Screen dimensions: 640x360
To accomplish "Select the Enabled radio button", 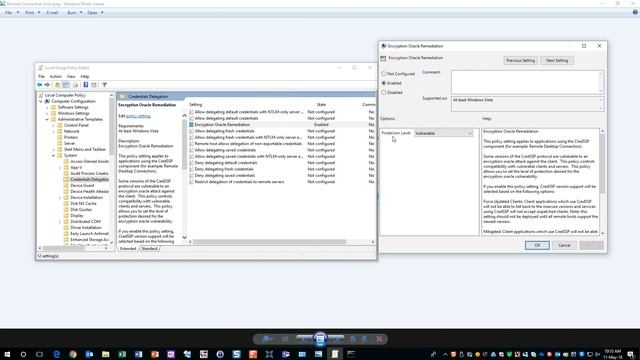I will (x=384, y=83).
